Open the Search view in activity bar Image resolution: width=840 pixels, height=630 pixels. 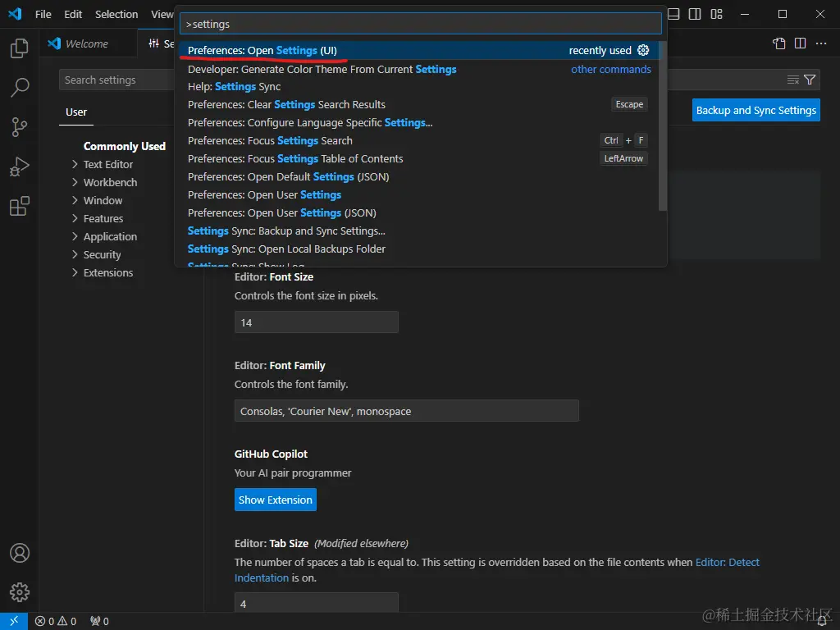(x=20, y=87)
